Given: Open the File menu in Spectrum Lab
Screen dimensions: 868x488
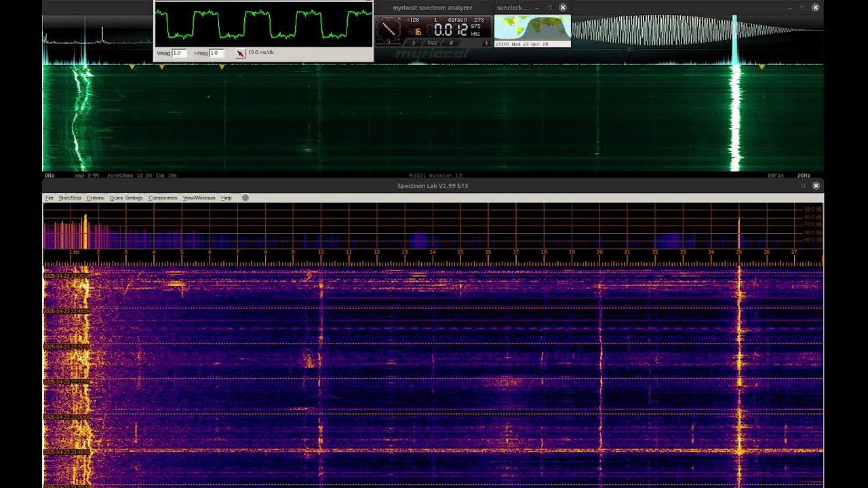Looking at the screenshot, I should point(49,198).
